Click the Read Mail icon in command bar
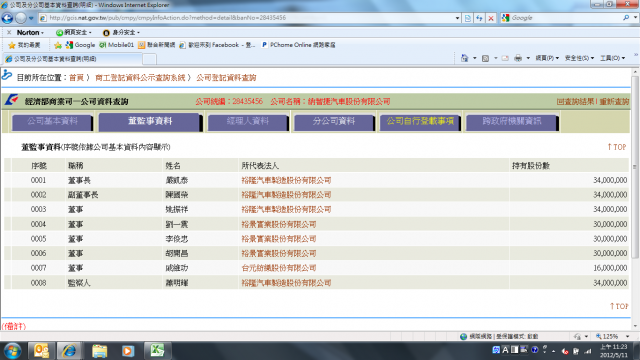Screen dimensions: 640x360 pos(505,58)
